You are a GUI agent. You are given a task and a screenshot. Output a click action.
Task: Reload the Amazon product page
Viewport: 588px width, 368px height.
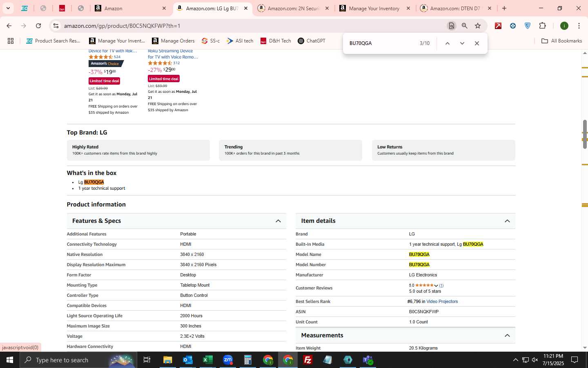[x=38, y=26]
